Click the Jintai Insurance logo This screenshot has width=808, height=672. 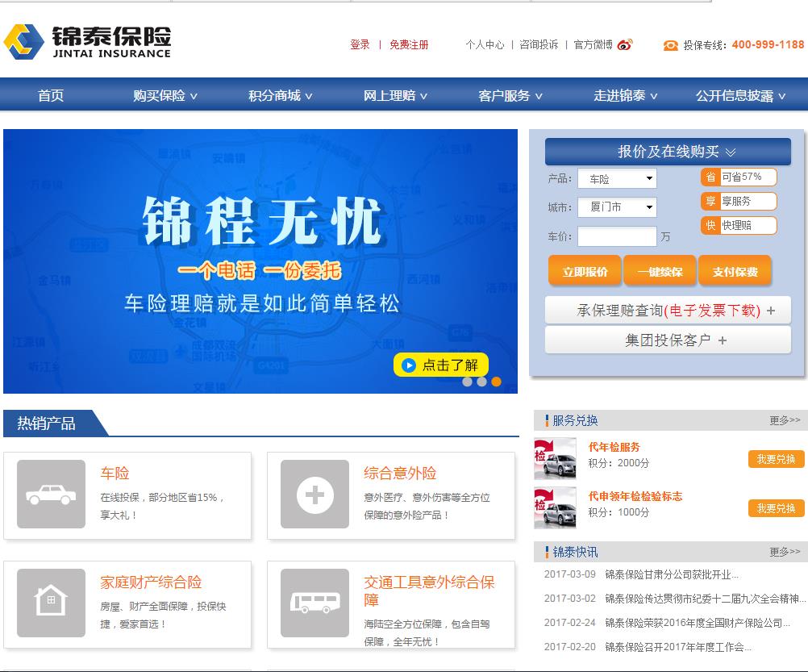pos(87,41)
